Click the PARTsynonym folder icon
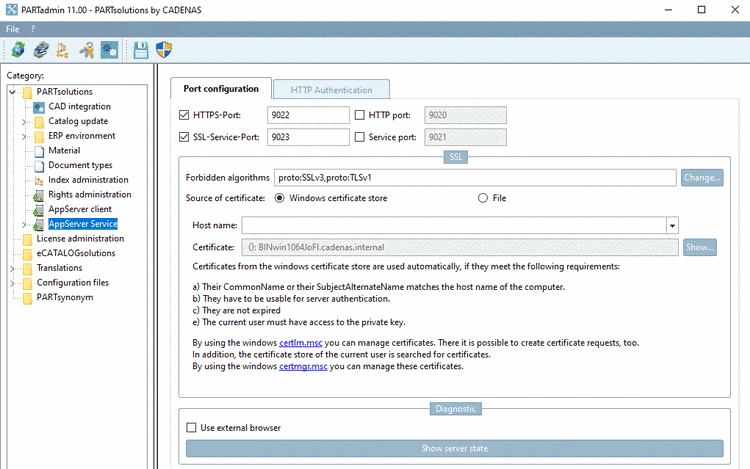 (28, 298)
